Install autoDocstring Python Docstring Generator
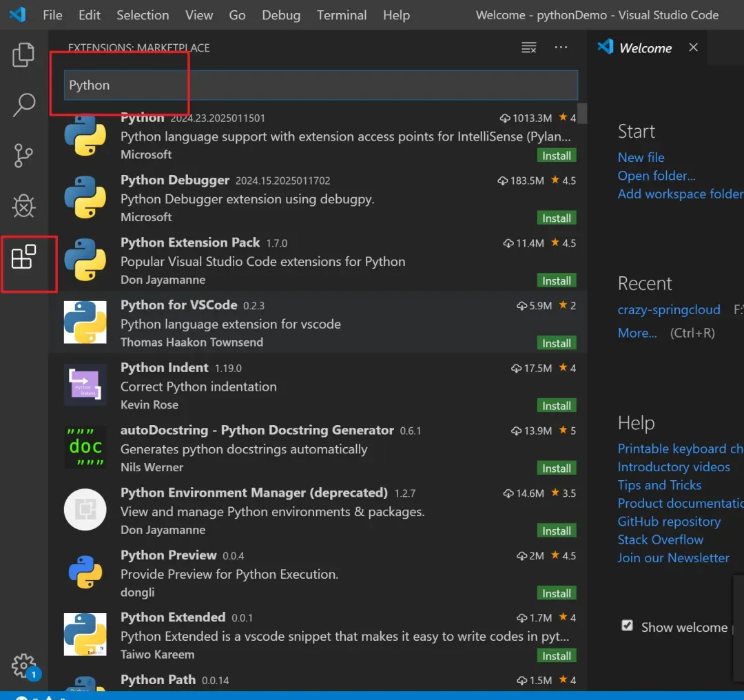 coord(557,469)
